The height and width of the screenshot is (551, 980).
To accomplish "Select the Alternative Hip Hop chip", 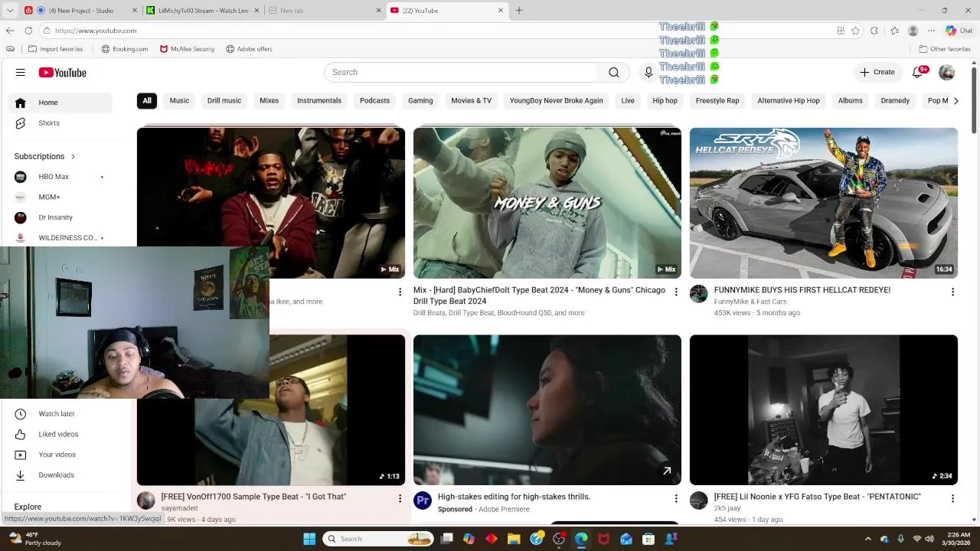I will (789, 101).
